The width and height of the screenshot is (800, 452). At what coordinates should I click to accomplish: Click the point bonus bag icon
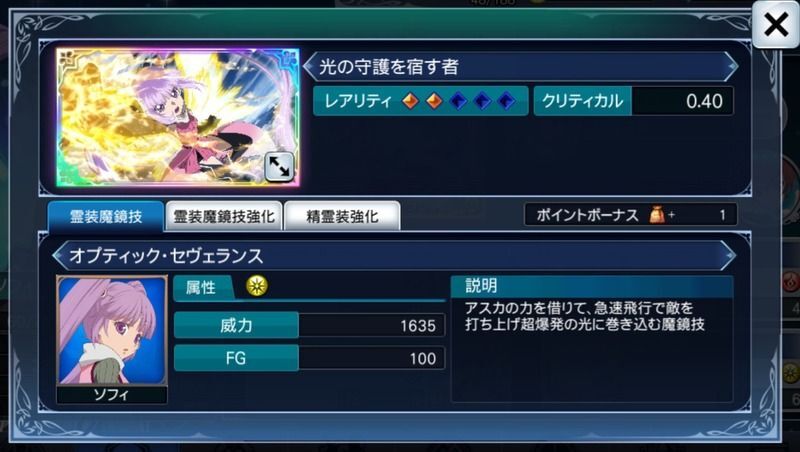657,215
